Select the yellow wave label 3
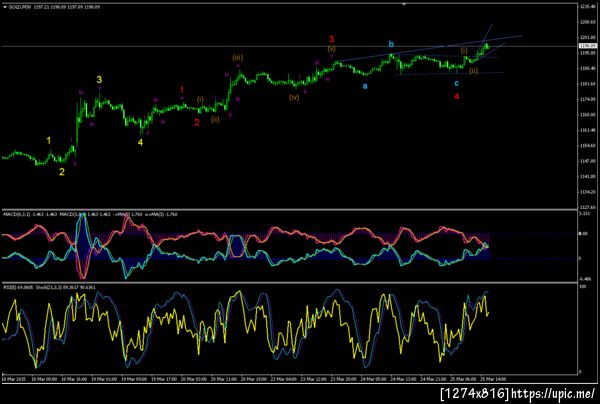The image size is (600, 404). pyautogui.click(x=99, y=80)
